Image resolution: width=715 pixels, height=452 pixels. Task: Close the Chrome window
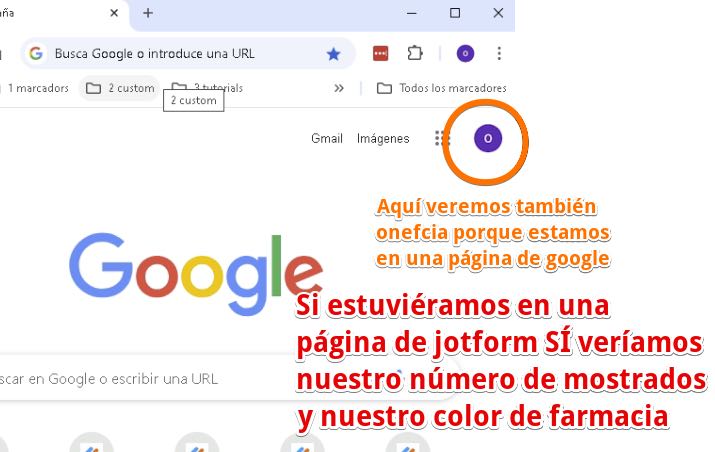pyautogui.click(x=498, y=13)
